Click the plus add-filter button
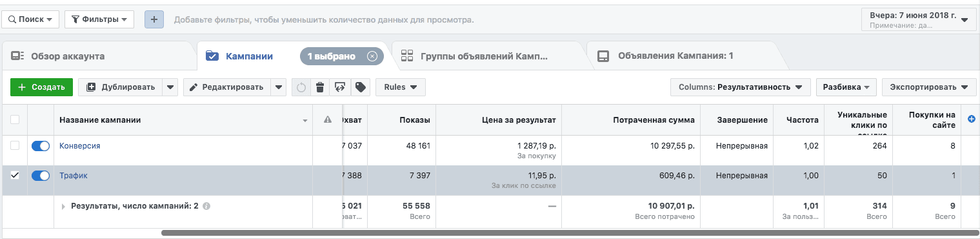 [x=154, y=19]
